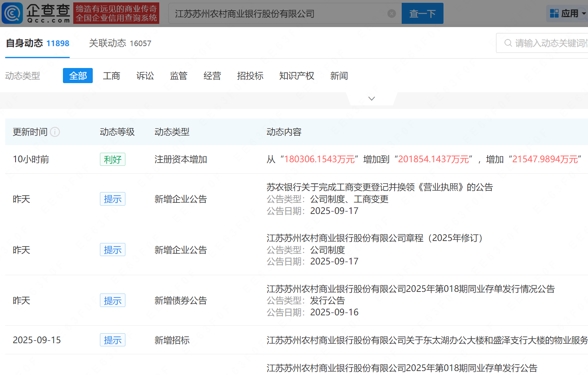Click the 动态内容 column header

coord(284,132)
